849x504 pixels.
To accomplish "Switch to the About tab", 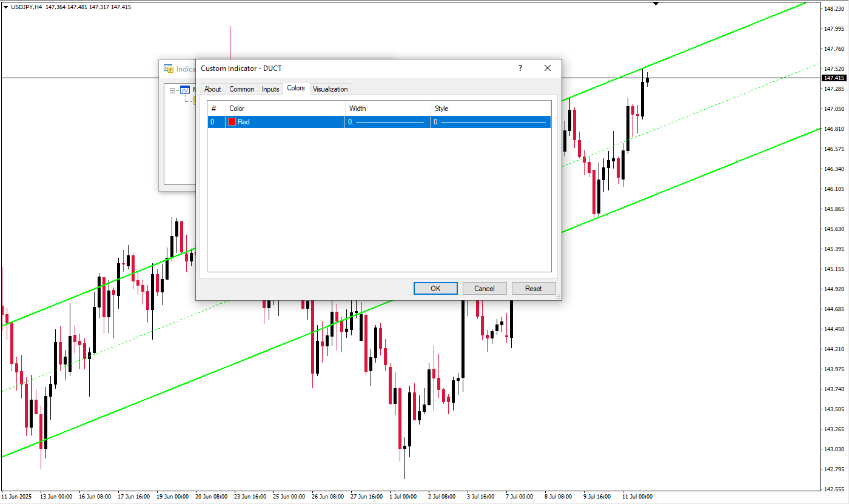I will [x=212, y=89].
